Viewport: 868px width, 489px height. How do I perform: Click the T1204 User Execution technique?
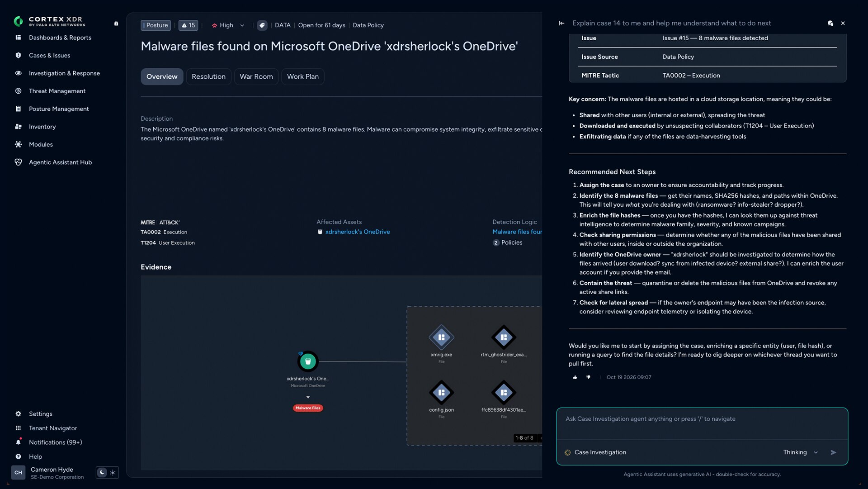coord(167,243)
